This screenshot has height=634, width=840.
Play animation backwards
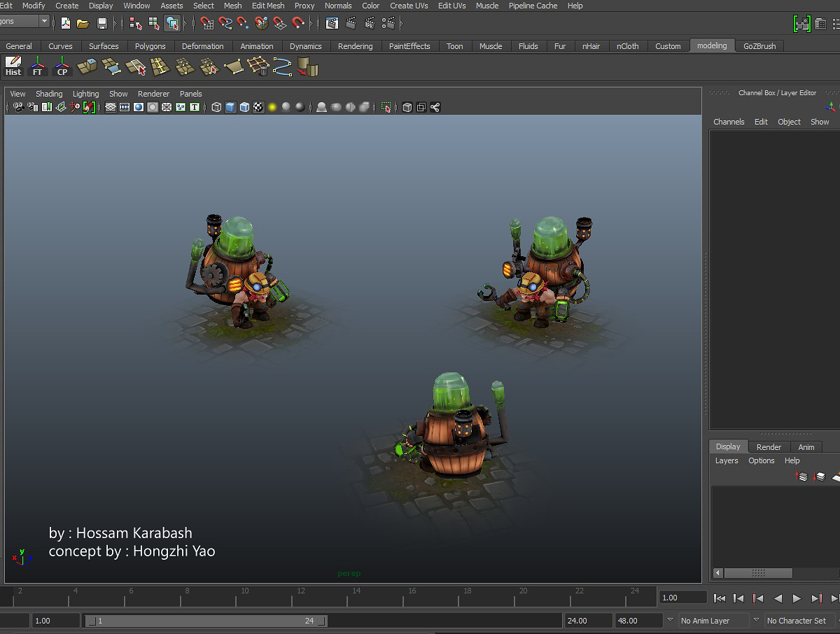tap(778, 598)
